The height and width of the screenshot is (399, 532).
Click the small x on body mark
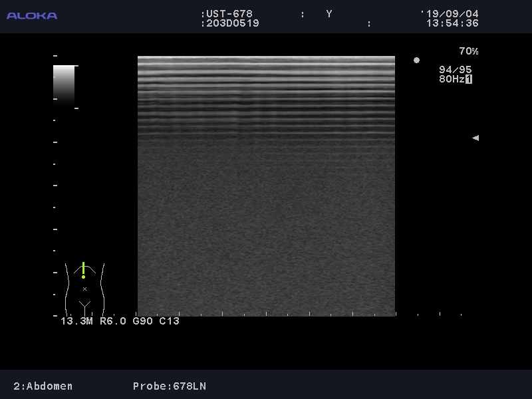coord(84,289)
